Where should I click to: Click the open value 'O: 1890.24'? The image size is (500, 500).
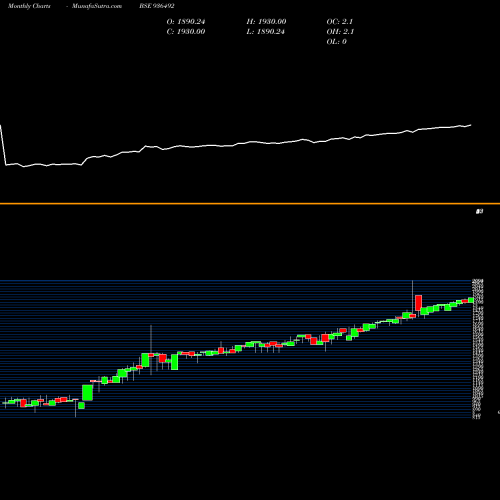pyautogui.click(x=186, y=22)
